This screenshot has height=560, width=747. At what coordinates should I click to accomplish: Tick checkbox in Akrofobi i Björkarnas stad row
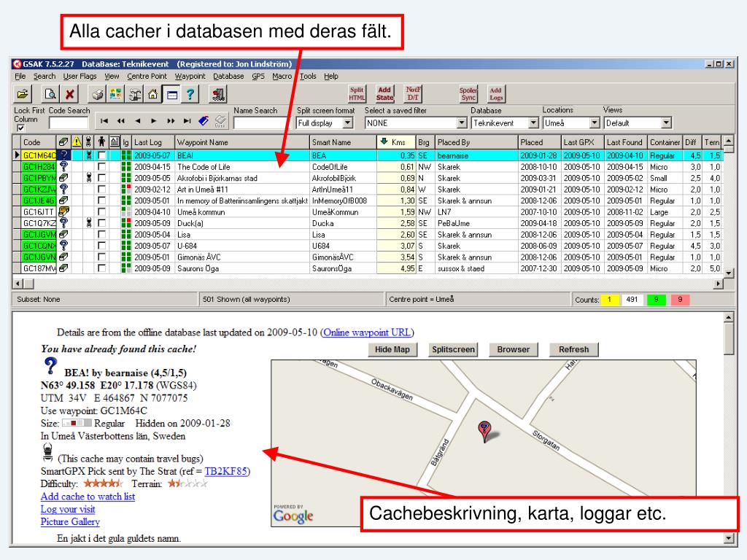tap(101, 178)
